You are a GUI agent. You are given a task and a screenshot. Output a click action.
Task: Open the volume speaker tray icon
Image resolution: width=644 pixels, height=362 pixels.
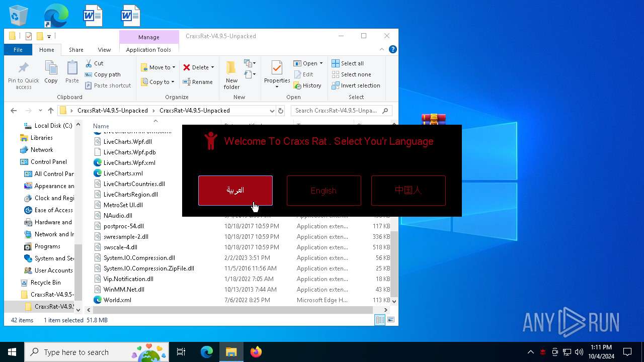(579, 352)
